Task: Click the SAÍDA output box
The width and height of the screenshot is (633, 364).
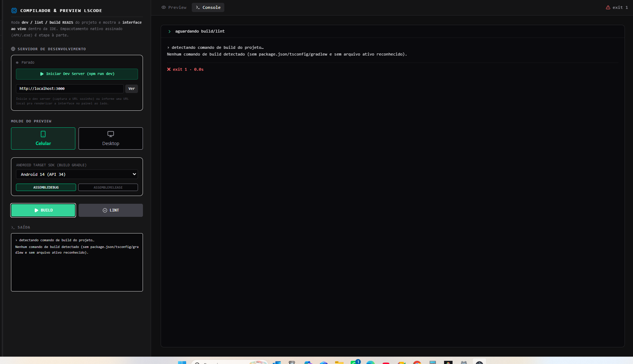Action: (x=77, y=262)
